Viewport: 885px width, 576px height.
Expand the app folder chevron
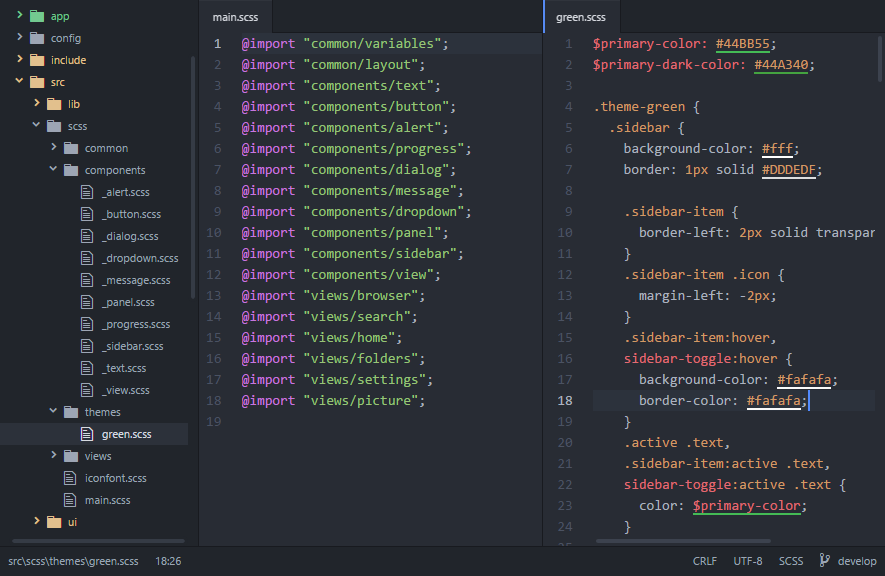pyautogui.click(x=20, y=15)
